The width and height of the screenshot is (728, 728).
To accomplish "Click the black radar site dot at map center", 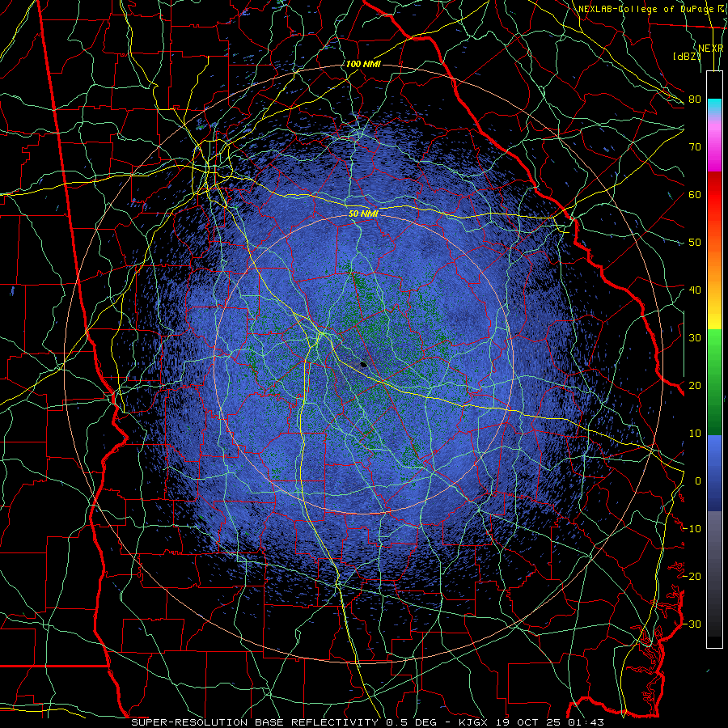I will click(363, 365).
